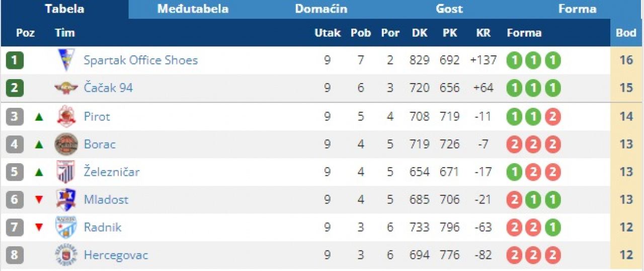Click Pirot's red loss form circle
Screen dimensions: 644x271
click(x=552, y=116)
